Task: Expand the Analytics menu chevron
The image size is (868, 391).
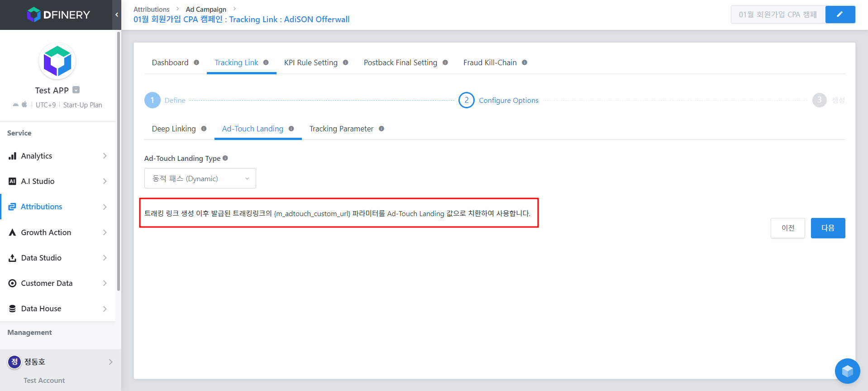Action: 105,156
